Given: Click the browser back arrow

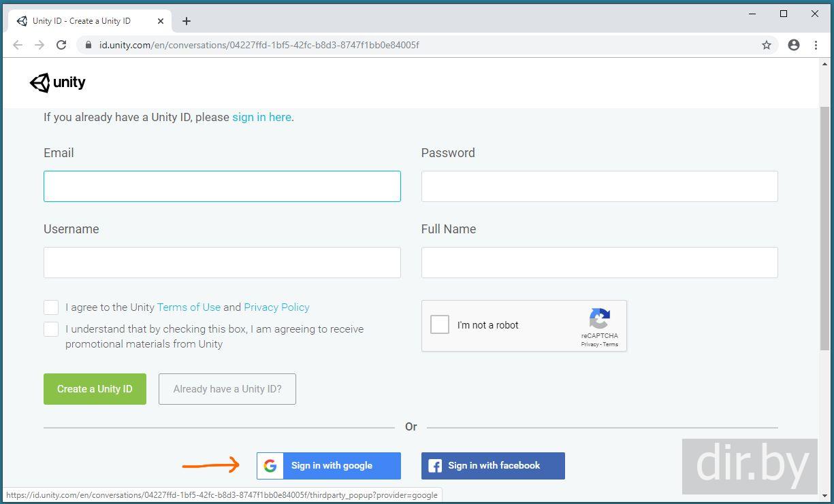Looking at the screenshot, I should 18,45.
